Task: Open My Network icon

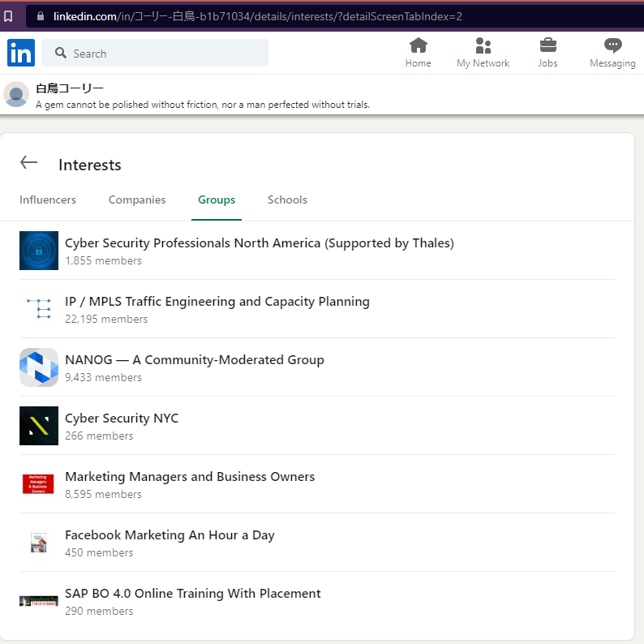Action: [483, 45]
